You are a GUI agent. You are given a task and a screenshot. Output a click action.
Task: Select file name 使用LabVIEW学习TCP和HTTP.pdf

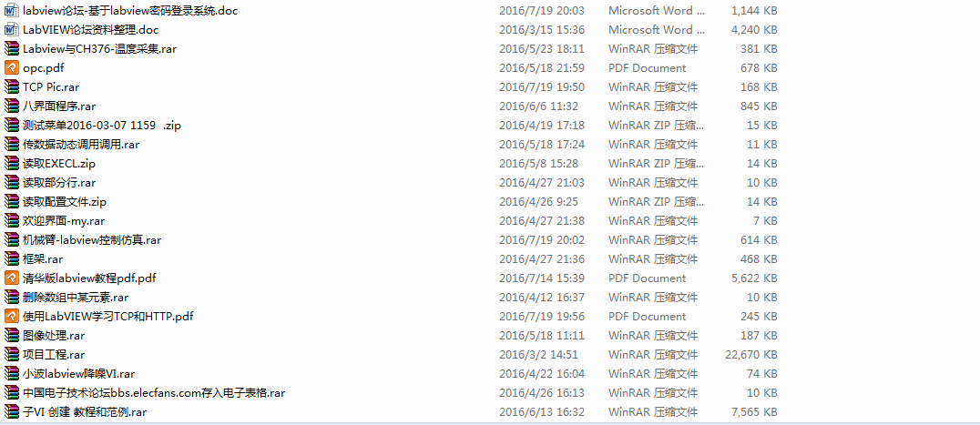coord(108,317)
